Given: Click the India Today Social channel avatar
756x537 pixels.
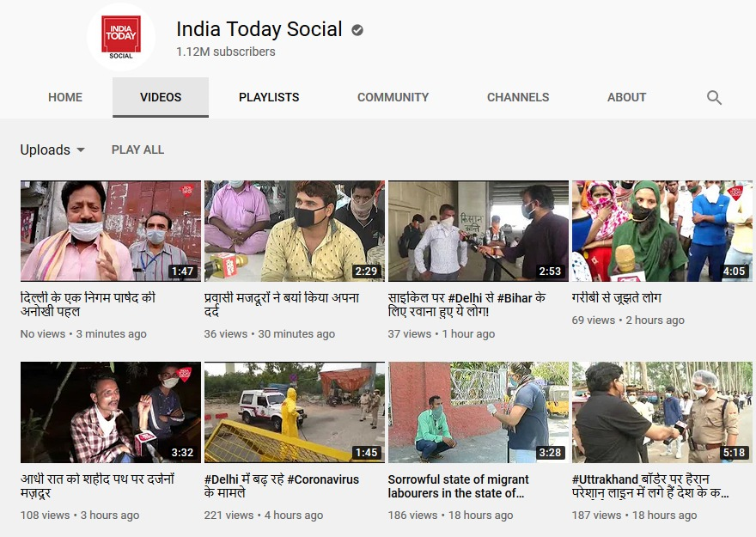Looking at the screenshot, I should [x=121, y=37].
